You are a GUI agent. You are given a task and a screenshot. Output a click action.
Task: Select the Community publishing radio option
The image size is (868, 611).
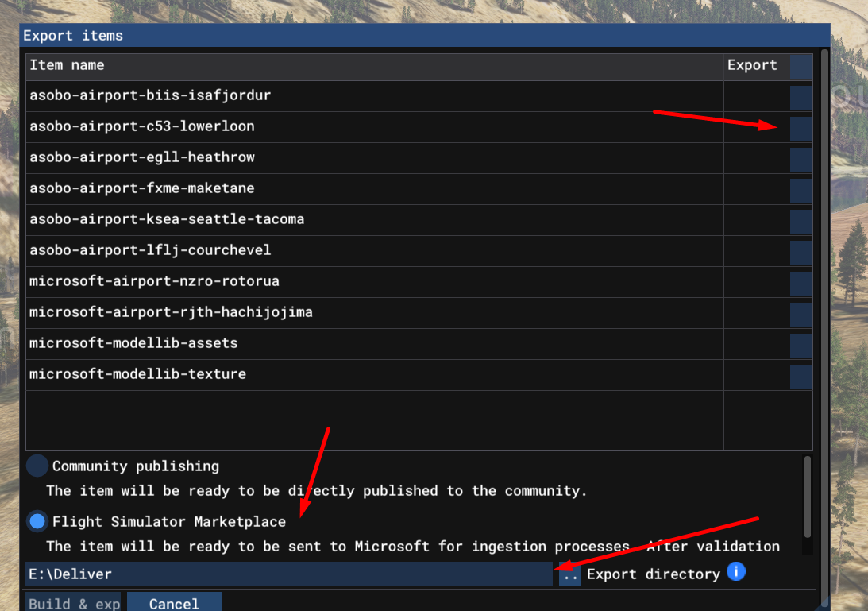click(37, 466)
